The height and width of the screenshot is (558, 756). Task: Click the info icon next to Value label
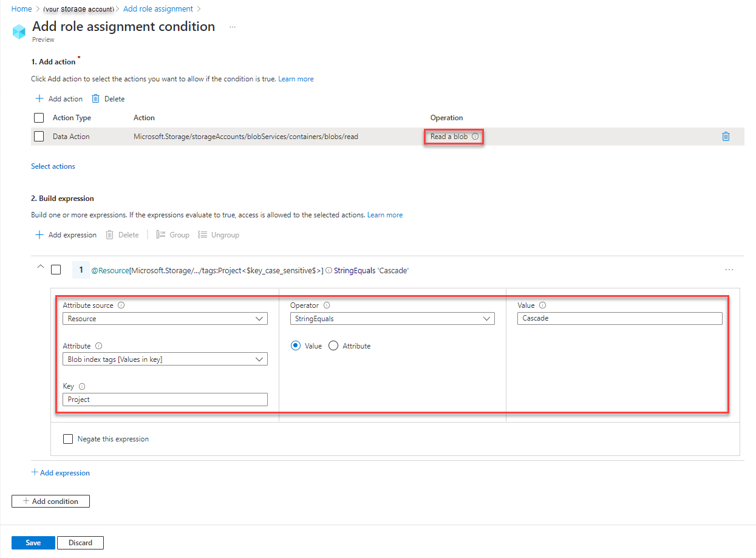pyautogui.click(x=542, y=305)
